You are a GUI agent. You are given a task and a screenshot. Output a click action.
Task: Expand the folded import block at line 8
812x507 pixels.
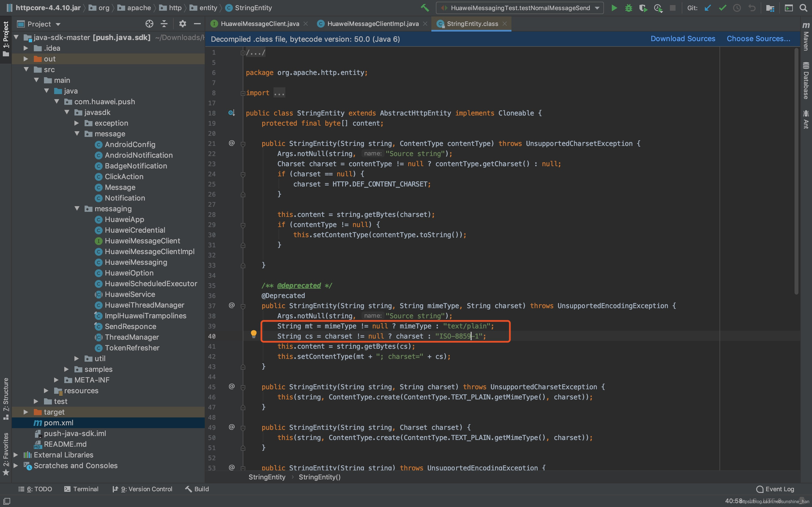click(x=243, y=93)
